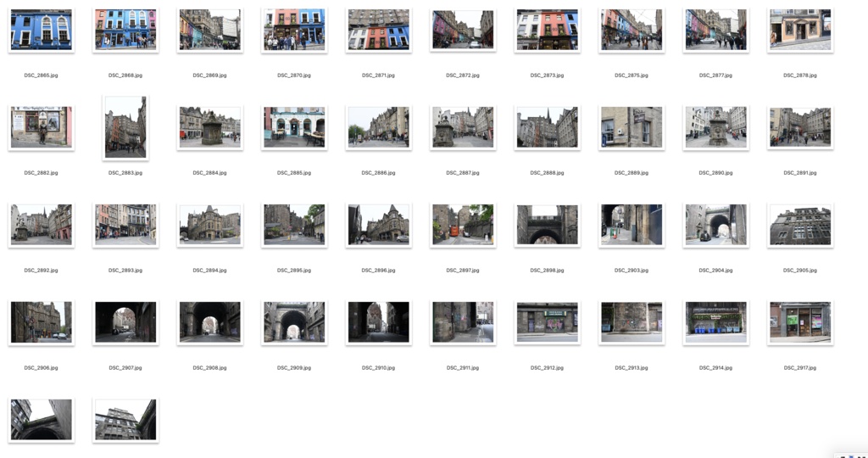Choose the DSC_2907.jpg tunnel thumbnail
The height and width of the screenshot is (458, 868).
point(125,322)
